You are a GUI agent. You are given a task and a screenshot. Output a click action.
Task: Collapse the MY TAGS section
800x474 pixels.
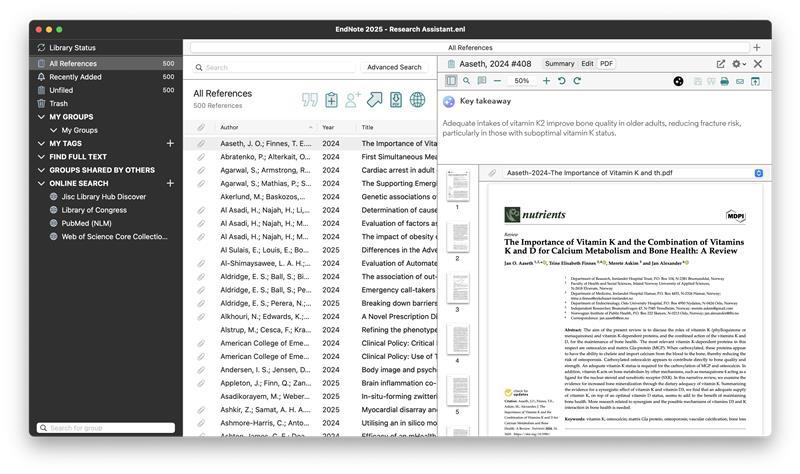click(x=41, y=143)
